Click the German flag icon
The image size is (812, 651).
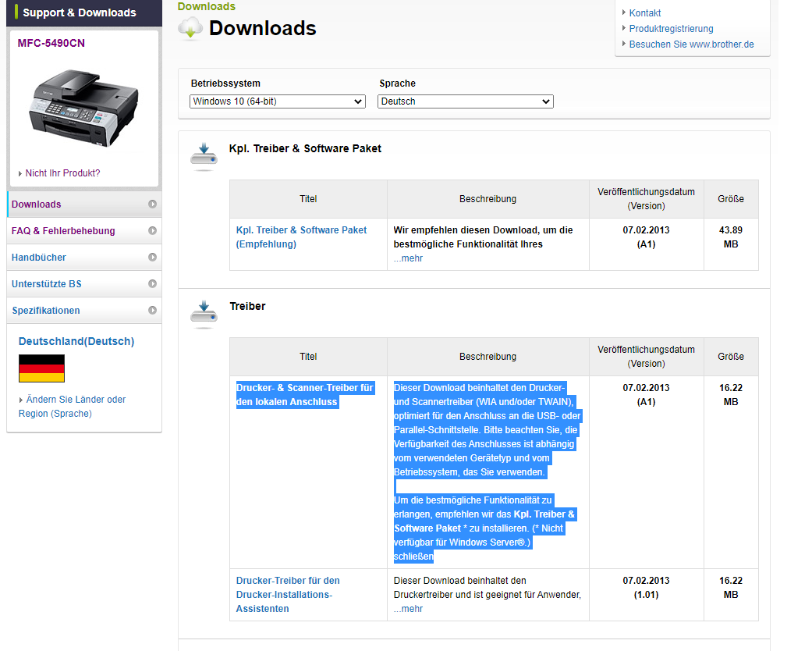(41, 368)
